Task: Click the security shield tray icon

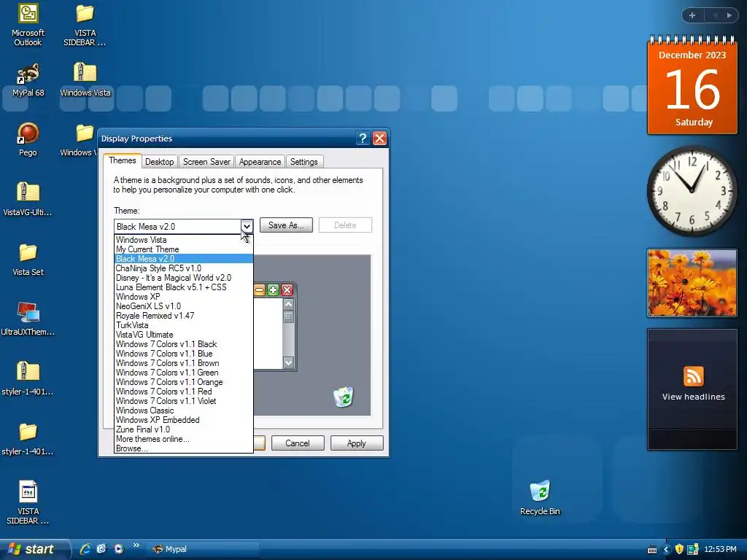Action: pyautogui.click(x=679, y=549)
